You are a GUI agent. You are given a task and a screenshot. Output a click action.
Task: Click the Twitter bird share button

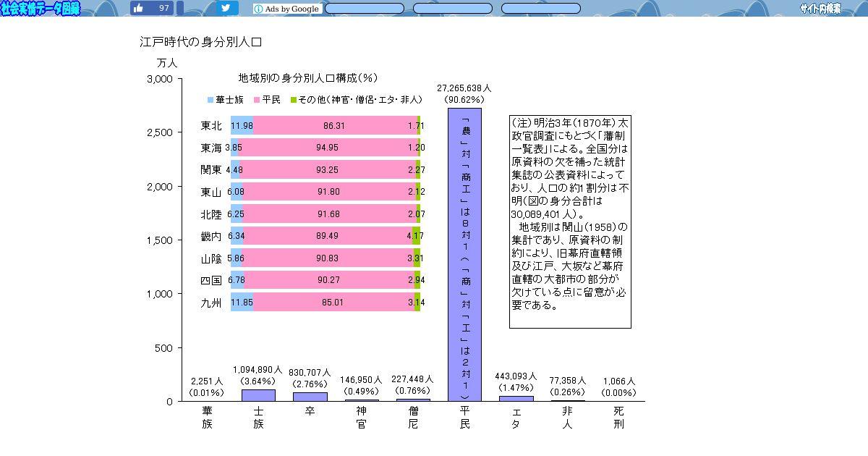[x=226, y=8]
